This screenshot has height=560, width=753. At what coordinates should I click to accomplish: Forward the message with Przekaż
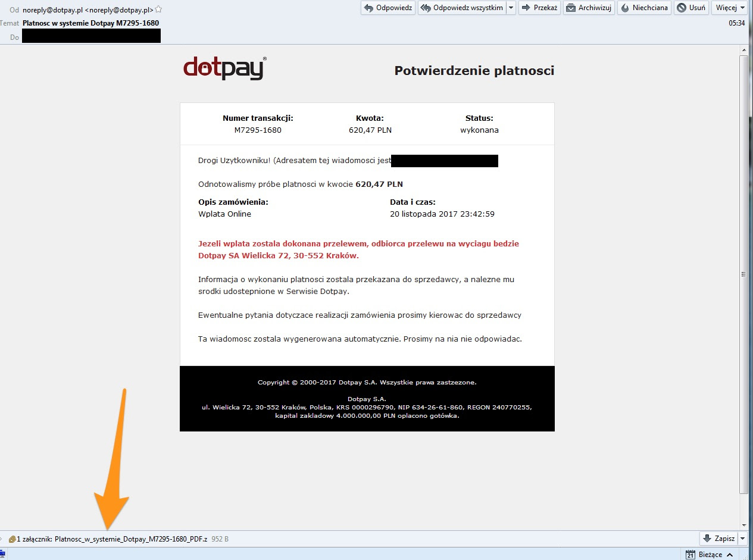click(539, 8)
